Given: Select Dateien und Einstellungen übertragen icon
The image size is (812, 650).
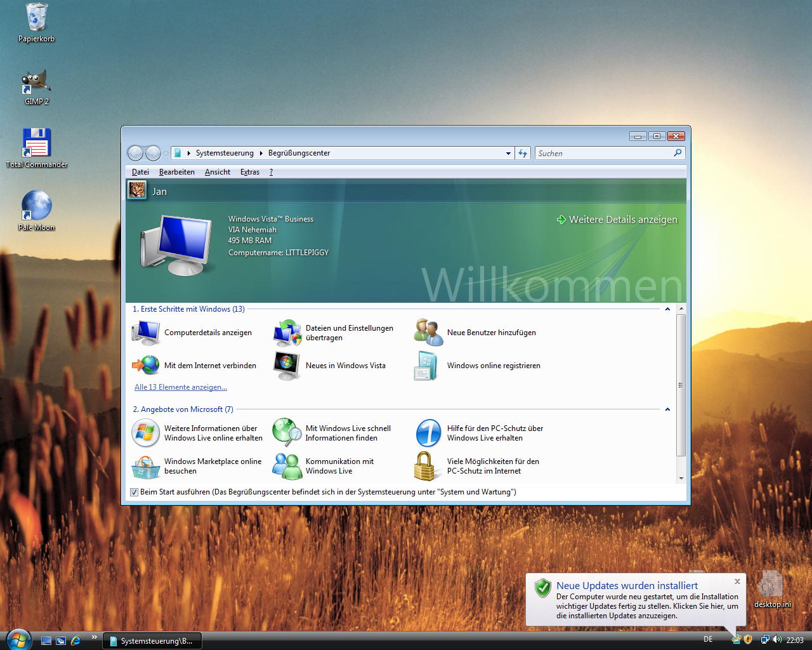Looking at the screenshot, I should pos(287,333).
